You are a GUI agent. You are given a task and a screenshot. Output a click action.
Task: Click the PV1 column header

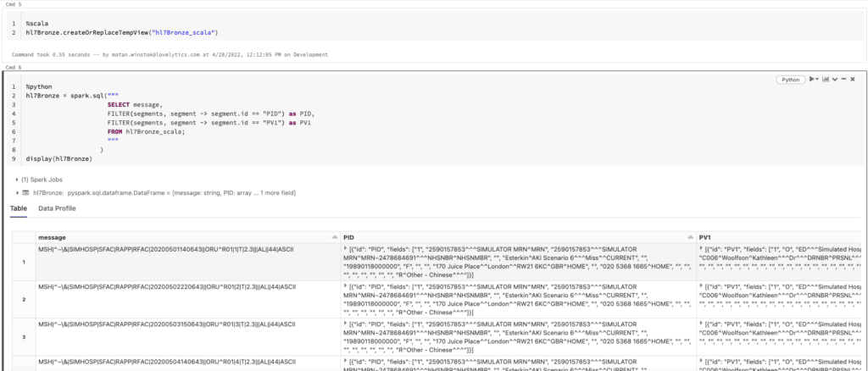pos(705,235)
